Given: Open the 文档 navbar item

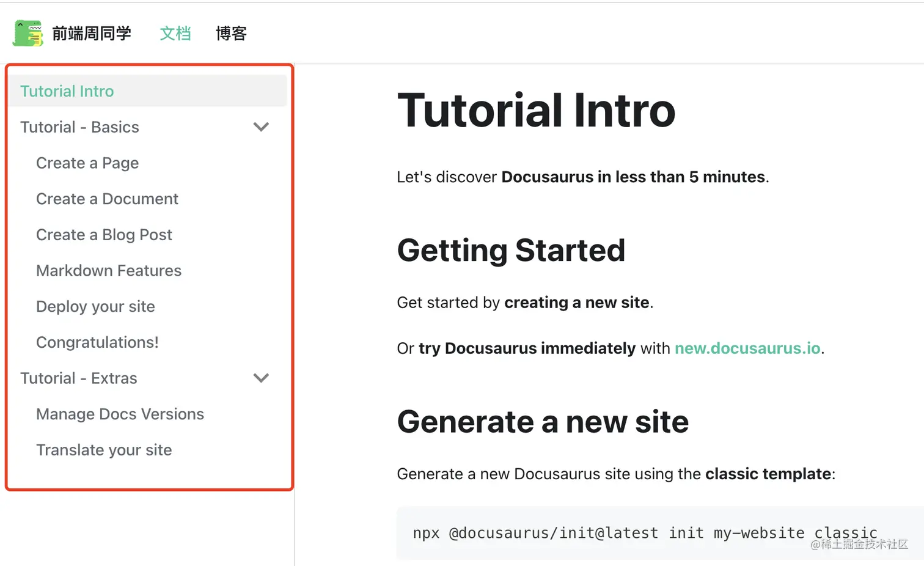Looking at the screenshot, I should (x=175, y=34).
